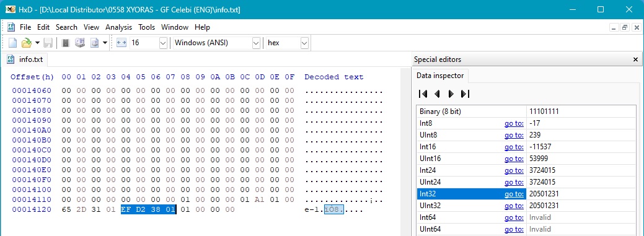Select the Int32 value 20501231
This screenshot has height=236, width=644.
click(x=544, y=194)
